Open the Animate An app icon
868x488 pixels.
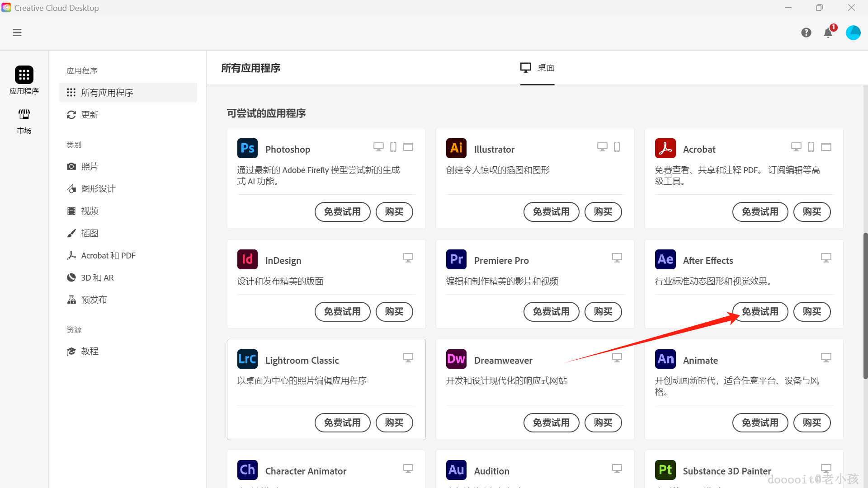point(665,359)
